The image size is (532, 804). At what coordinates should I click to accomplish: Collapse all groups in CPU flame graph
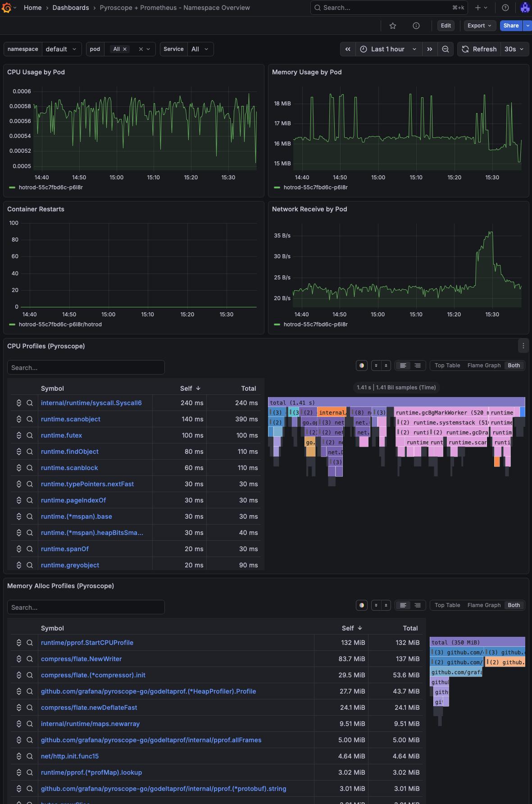[x=386, y=365]
